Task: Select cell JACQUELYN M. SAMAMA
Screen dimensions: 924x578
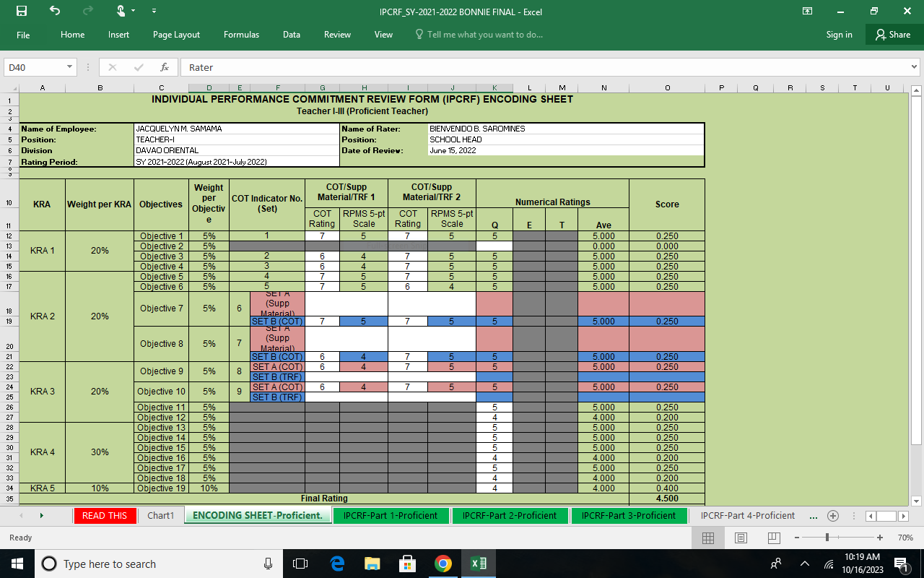Action: tap(236, 129)
